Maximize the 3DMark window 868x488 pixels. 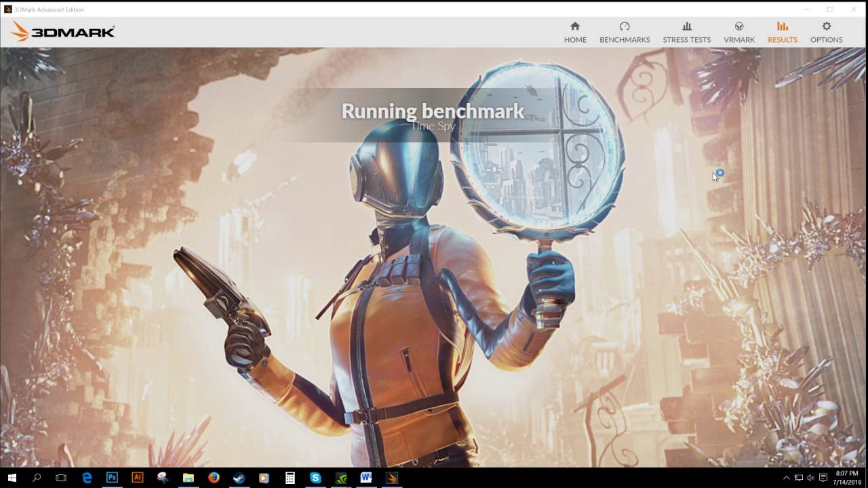pos(829,9)
